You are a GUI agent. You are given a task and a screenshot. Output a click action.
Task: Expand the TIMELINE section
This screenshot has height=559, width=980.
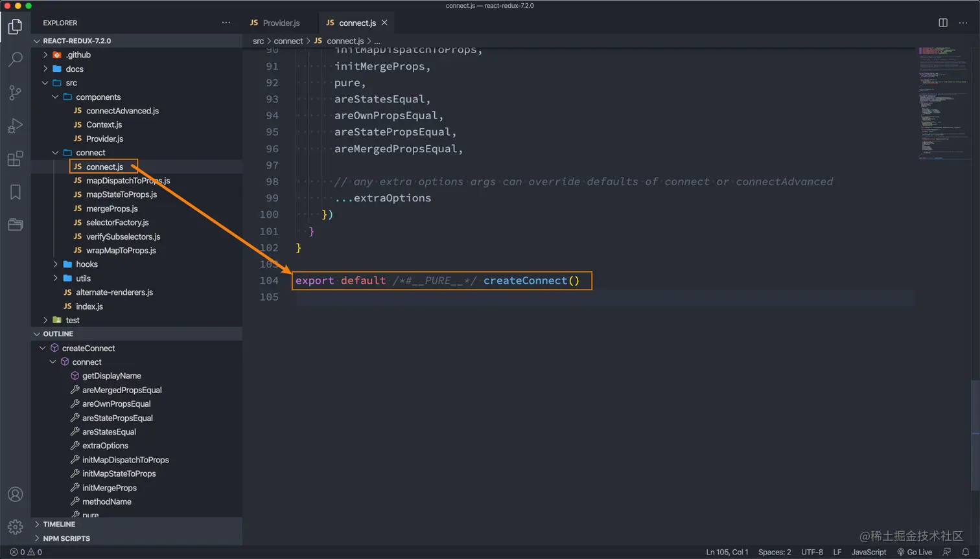(136, 524)
